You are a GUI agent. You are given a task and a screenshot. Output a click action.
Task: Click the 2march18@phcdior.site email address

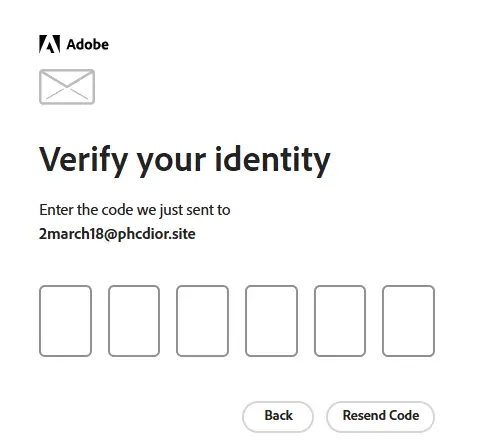pos(117,234)
